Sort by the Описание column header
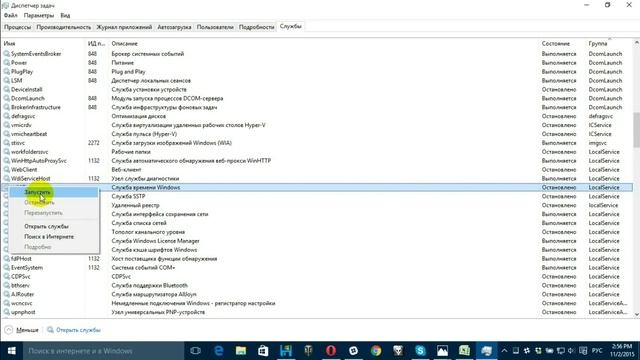This screenshot has height=360, width=640. [124, 43]
